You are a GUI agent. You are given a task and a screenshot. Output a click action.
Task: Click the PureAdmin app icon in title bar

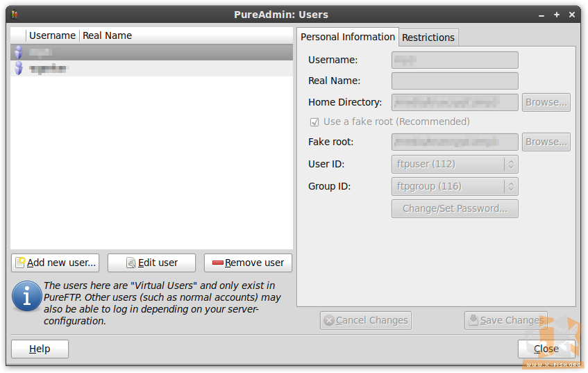tap(15, 15)
